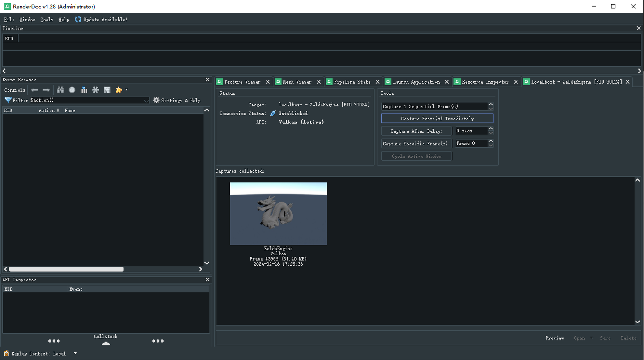
Task: Switch to the Pipeline State tab
Action: tap(352, 82)
